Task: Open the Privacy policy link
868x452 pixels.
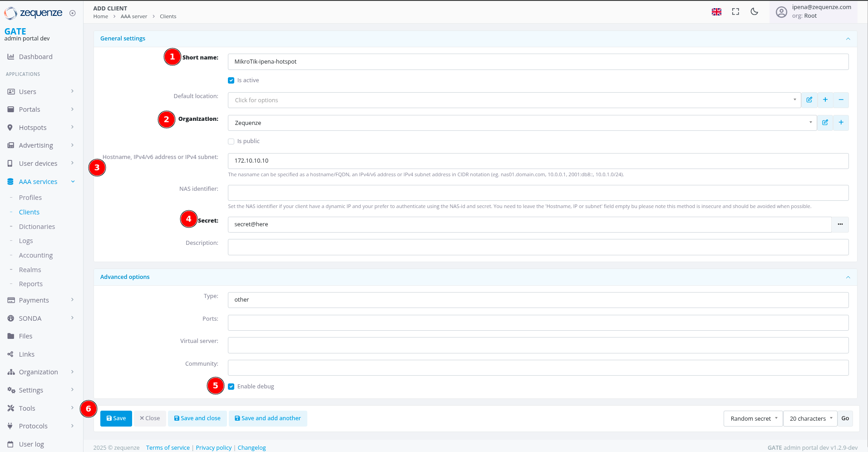Action: (x=213, y=447)
